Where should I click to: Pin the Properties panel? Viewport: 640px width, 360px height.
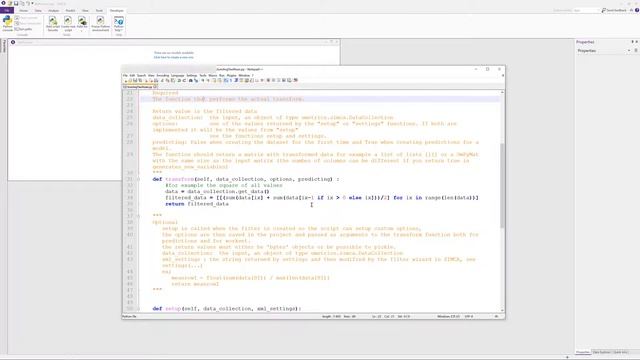pyautogui.click(x=632, y=42)
